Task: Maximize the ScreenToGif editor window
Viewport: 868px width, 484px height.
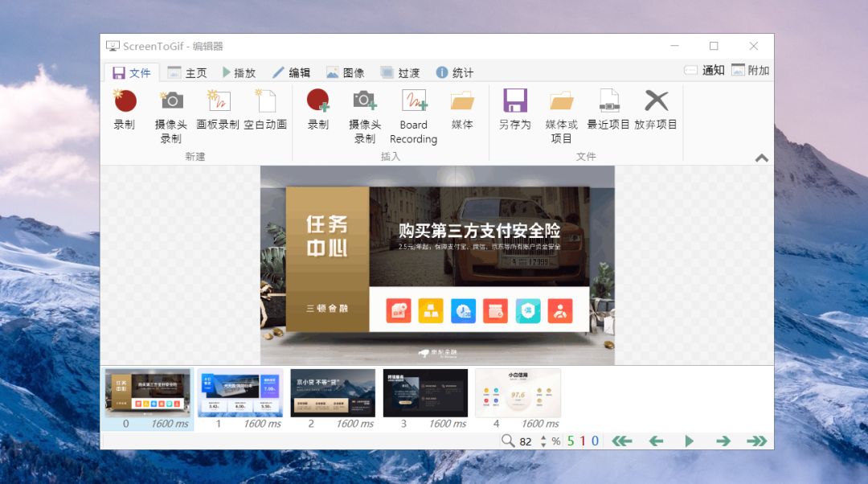Action: (x=714, y=46)
